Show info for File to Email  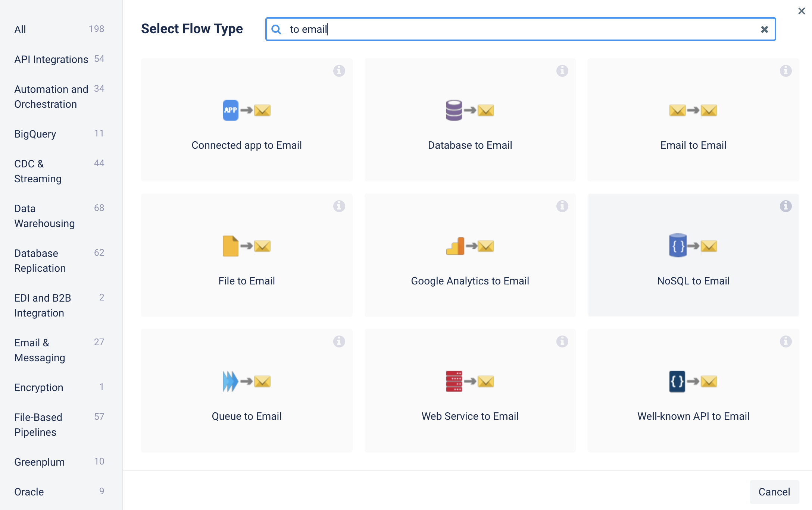pos(339,206)
